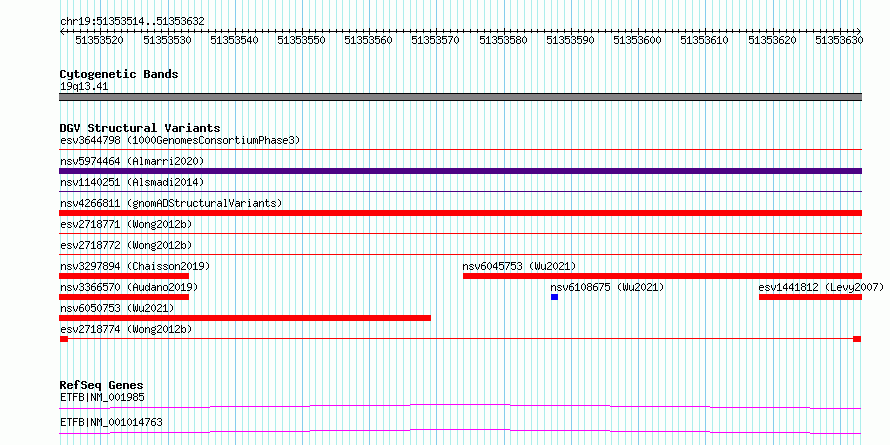
Task: Click ruler position 51353520
Action: (99, 40)
